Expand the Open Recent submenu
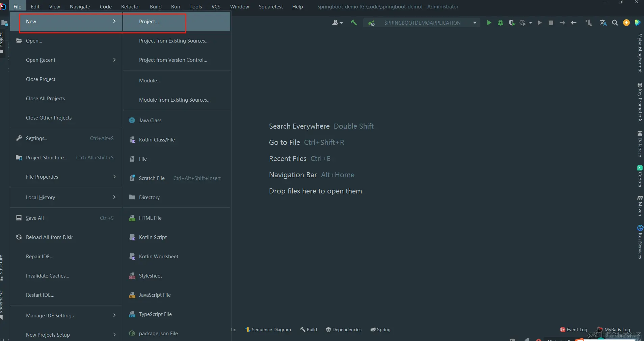Image resolution: width=644 pixels, height=341 pixels. pos(66,60)
